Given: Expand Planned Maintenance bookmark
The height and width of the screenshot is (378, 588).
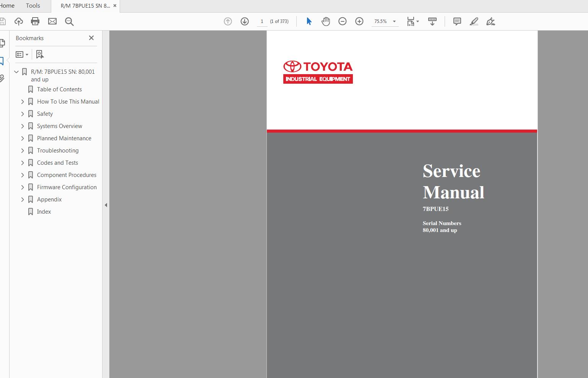Looking at the screenshot, I should [x=23, y=138].
